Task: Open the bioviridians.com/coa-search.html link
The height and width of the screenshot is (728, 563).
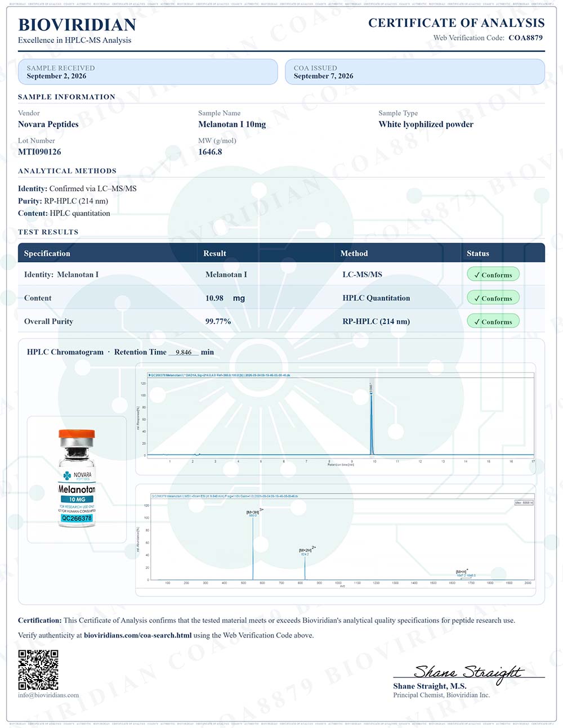Action: click(x=137, y=635)
